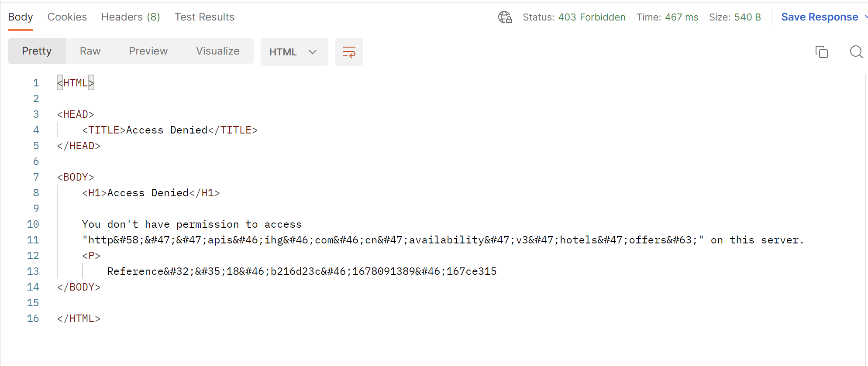Select the Body tab
The image size is (868, 366).
21,17
